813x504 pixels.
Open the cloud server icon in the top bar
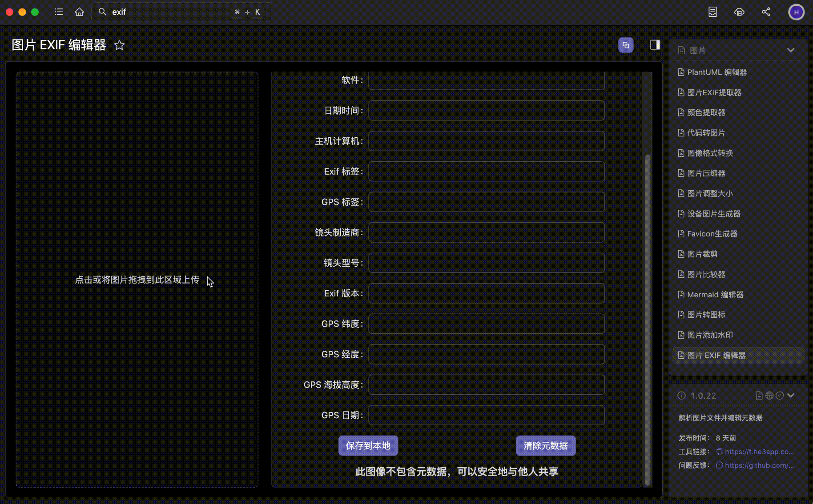[x=739, y=12]
